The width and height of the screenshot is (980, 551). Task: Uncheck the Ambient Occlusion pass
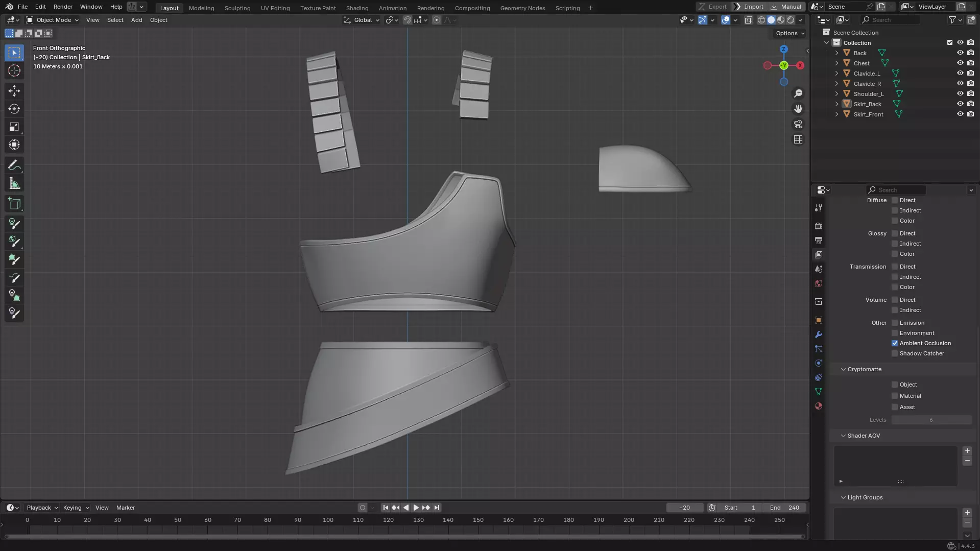[x=895, y=343]
